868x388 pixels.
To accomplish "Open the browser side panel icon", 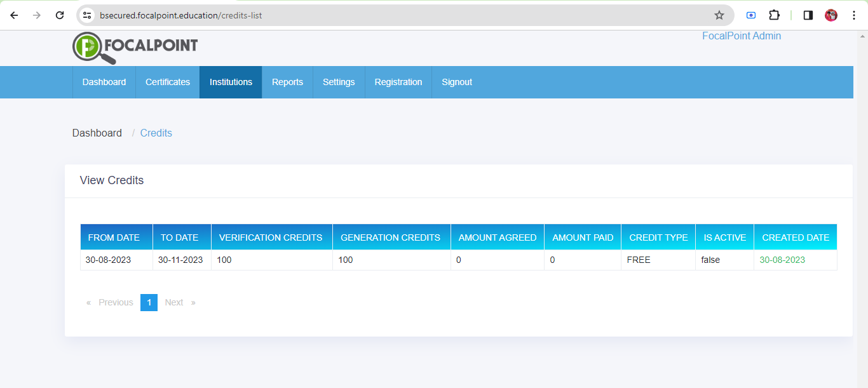I will 807,15.
